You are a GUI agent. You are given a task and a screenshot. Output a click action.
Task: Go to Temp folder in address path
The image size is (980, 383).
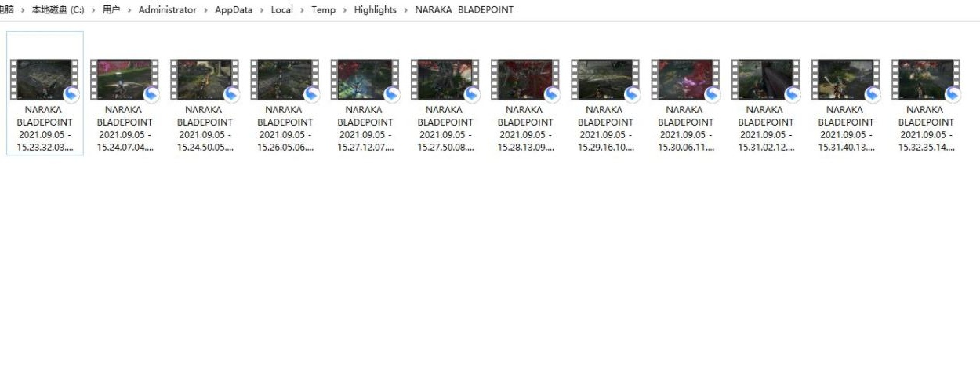(x=323, y=9)
